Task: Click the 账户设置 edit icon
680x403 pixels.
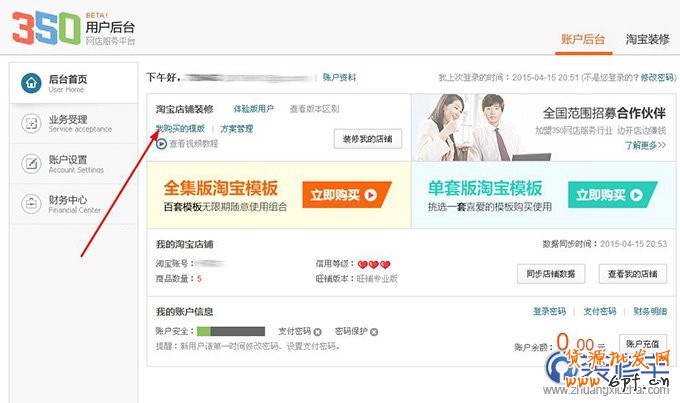Action: [x=31, y=164]
